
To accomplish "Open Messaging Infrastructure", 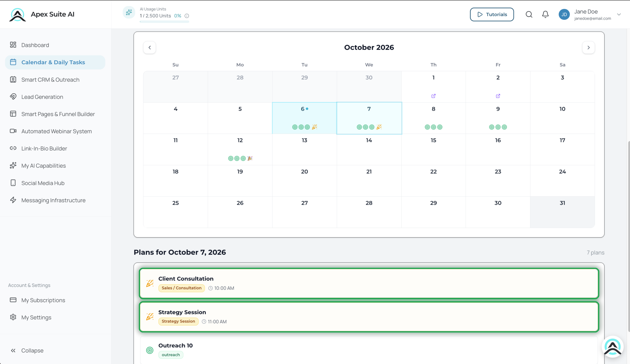I will coord(55,200).
